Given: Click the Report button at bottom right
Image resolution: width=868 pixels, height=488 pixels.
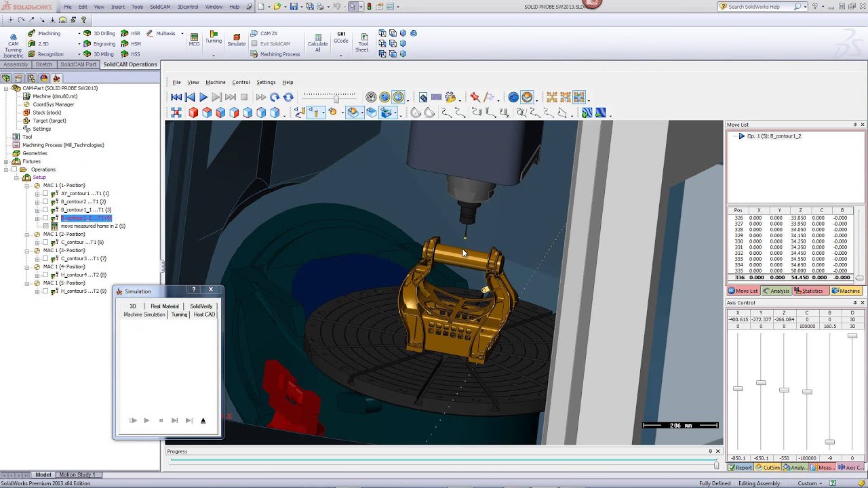Looking at the screenshot, I should click(740, 468).
